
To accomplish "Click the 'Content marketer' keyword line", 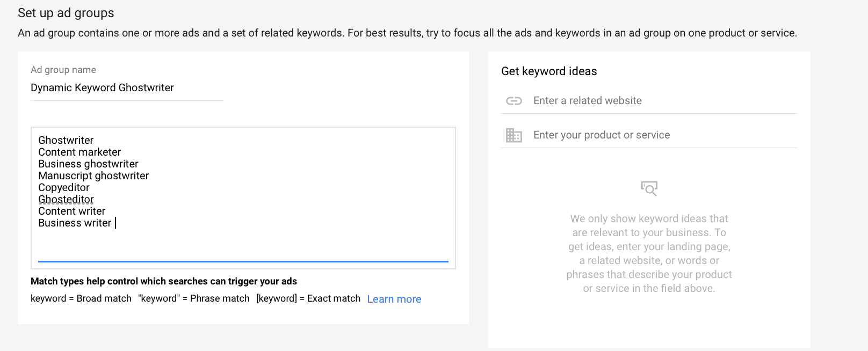I will (x=79, y=152).
